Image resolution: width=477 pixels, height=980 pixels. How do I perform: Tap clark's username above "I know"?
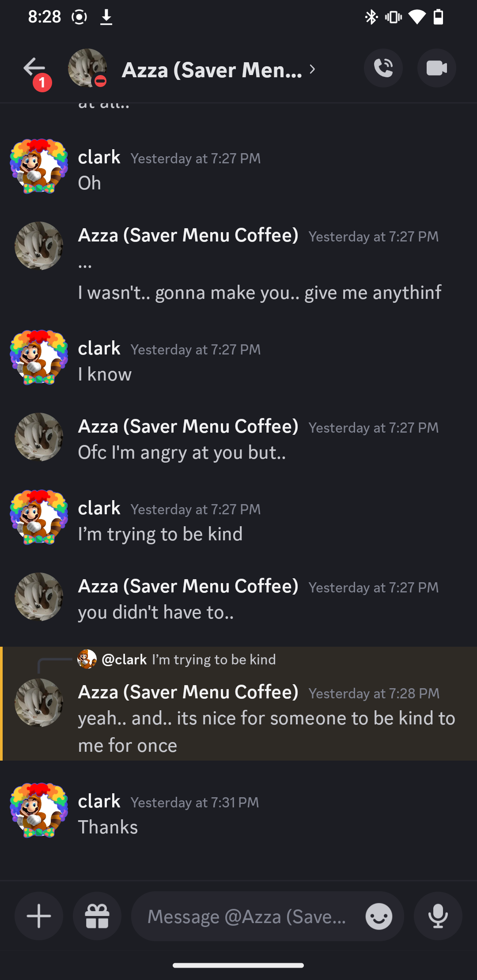click(99, 348)
